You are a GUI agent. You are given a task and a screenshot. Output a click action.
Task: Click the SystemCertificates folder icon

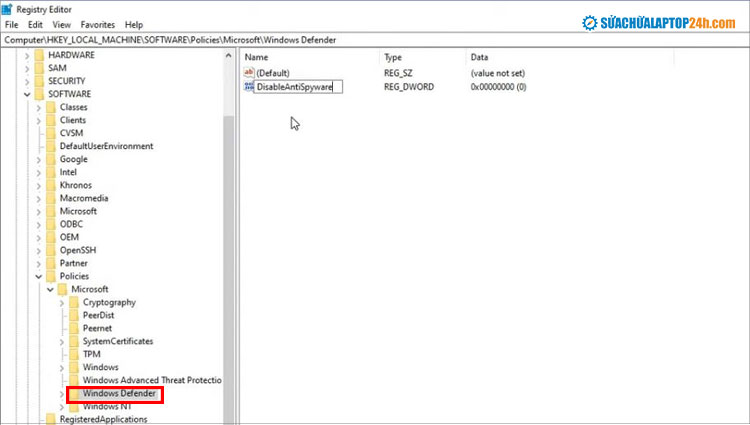(74, 341)
